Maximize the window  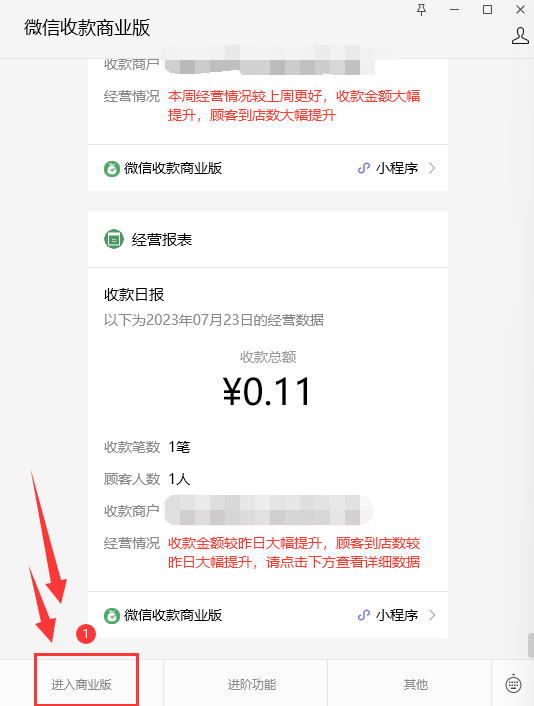[487, 9]
